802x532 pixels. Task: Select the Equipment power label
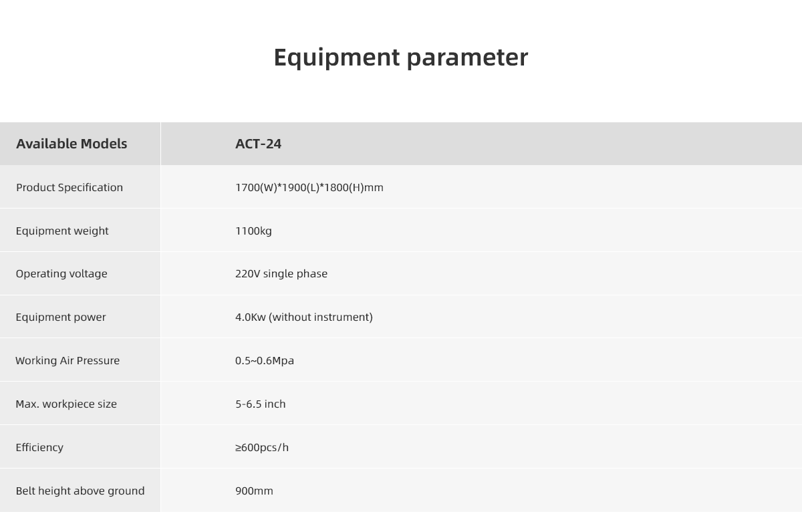click(61, 317)
